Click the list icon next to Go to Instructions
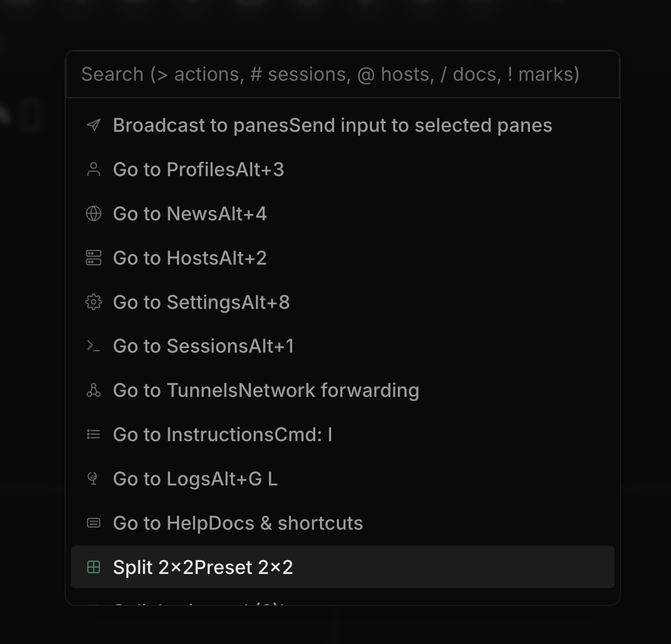The width and height of the screenshot is (671, 644). (93, 434)
